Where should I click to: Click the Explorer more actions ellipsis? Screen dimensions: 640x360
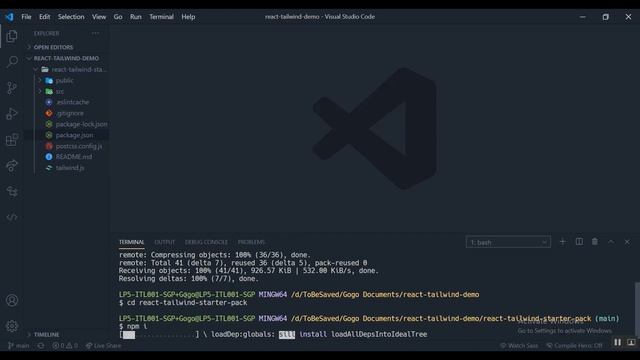point(95,33)
